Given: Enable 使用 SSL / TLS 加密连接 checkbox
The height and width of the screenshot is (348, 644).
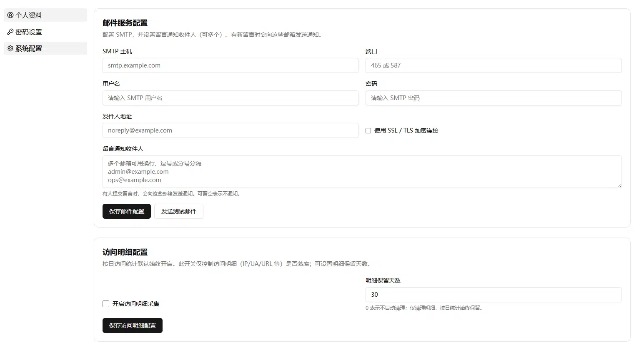Looking at the screenshot, I should coord(368,130).
